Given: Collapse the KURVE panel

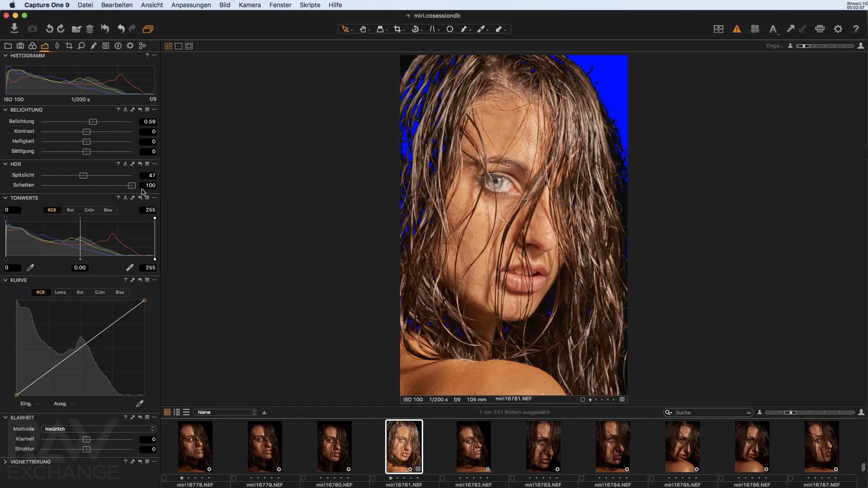Looking at the screenshot, I should [5, 280].
